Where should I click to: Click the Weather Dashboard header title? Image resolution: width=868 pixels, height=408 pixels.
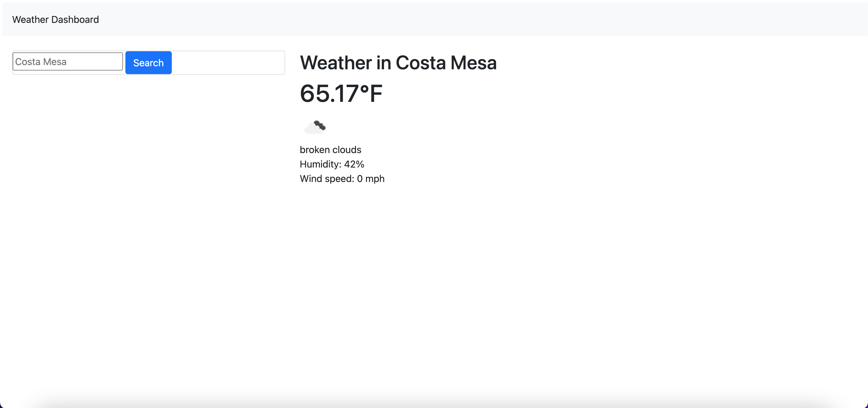[55, 19]
